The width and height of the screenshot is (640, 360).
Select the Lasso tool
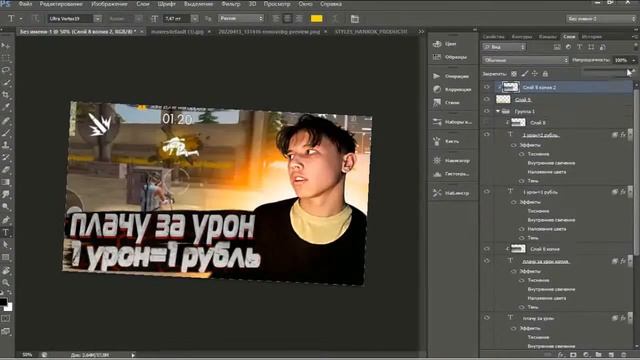coord(6,70)
